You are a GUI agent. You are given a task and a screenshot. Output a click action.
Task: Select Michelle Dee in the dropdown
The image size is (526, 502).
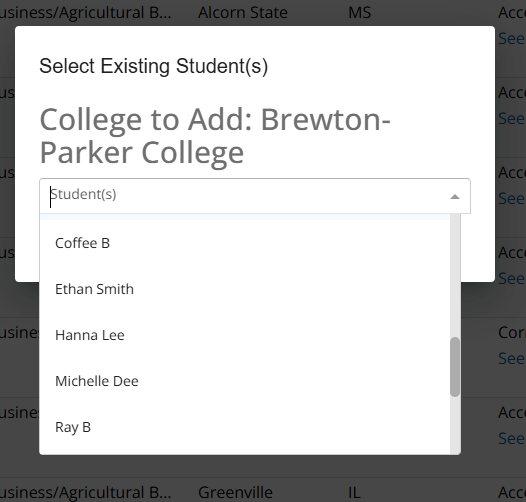[x=245, y=381]
